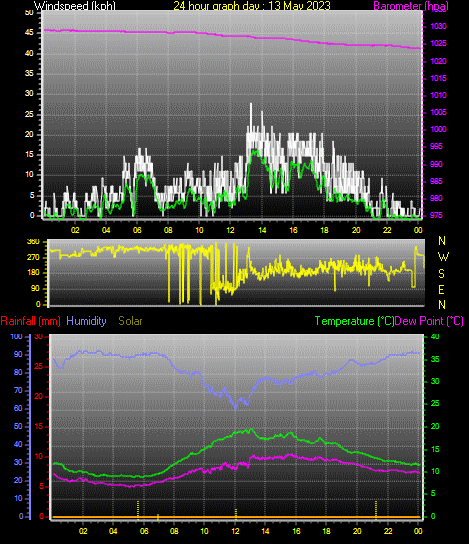Select the Humidity legend label
The height and width of the screenshot is (544, 469).
(x=86, y=321)
